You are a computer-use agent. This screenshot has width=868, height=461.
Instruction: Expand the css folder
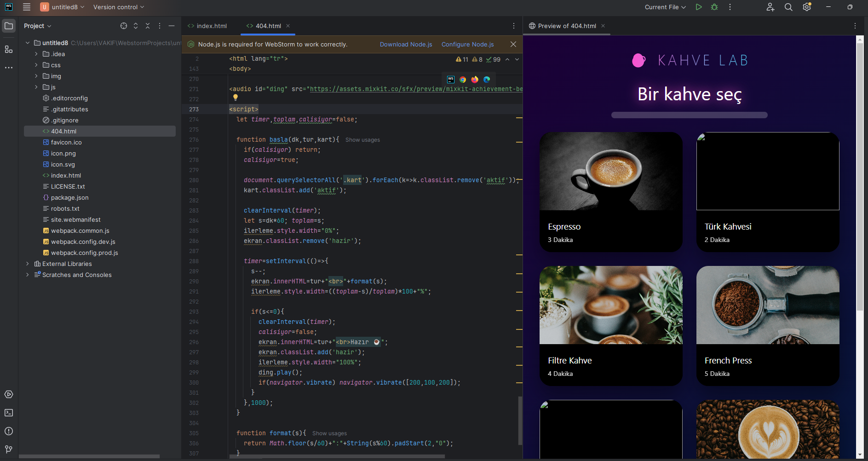pyautogui.click(x=36, y=65)
